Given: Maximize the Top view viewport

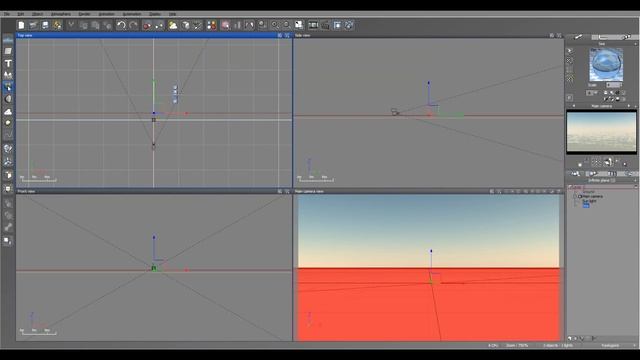Looking at the screenshot, I should point(287,36).
